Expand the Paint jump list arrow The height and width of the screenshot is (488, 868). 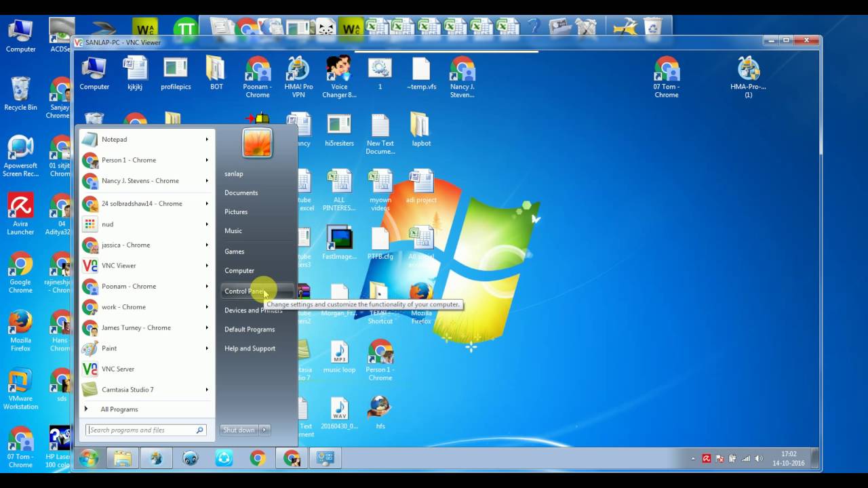[x=207, y=348]
